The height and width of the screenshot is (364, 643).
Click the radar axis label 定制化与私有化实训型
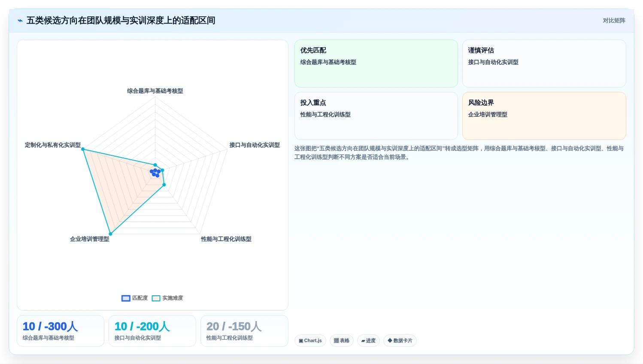pos(53,145)
